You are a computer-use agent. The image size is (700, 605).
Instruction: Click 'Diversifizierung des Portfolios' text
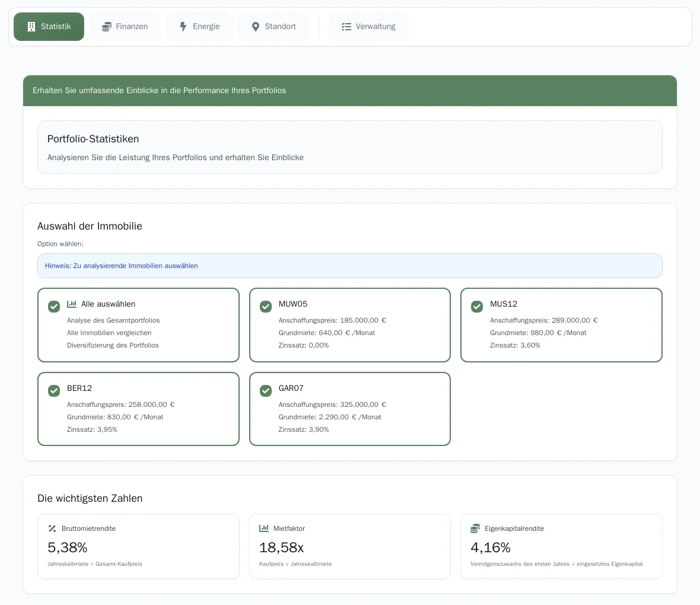(x=113, y=346)
